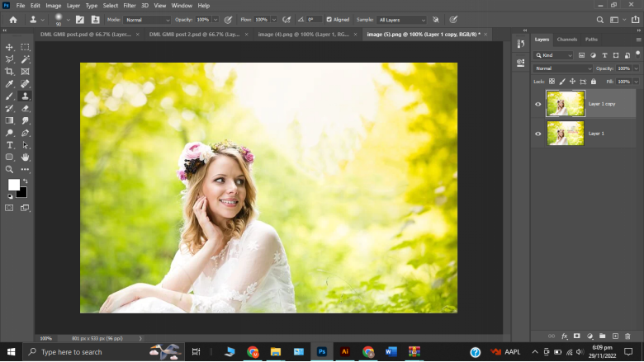Image resolution: width=644 pixels, height=362 pixels.
Task: Open the Brush Settings panel icon
Action: tap(80, 20)
